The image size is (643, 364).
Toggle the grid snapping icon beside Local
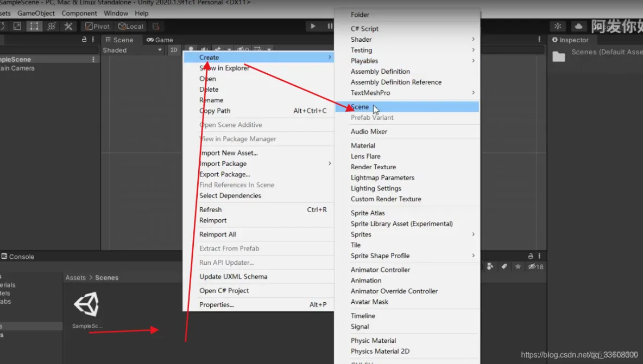point(156,26)
